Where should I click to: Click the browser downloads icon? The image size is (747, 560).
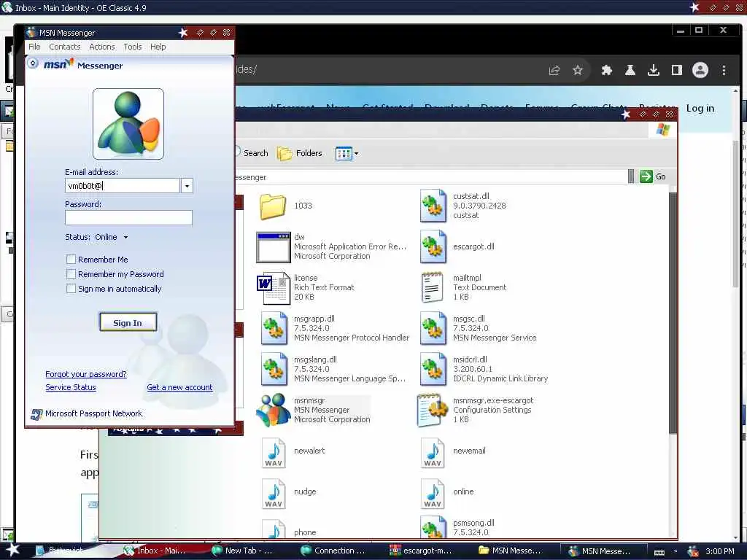click(654, 71)
